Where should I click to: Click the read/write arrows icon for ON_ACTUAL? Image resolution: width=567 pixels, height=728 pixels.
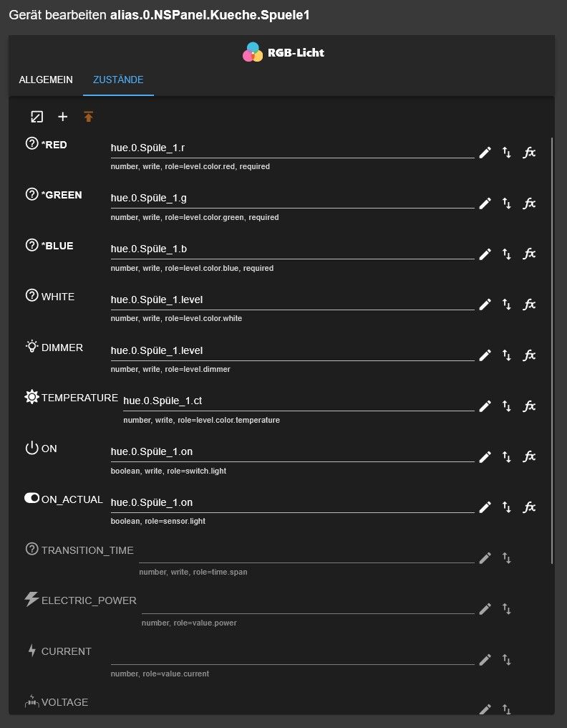pyautogui.click(x=507, y=507)
